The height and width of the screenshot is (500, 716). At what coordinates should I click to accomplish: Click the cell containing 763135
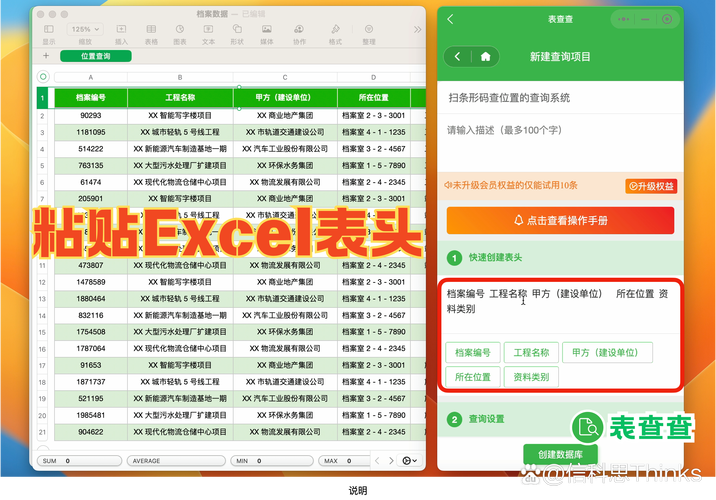coord(91,165)
